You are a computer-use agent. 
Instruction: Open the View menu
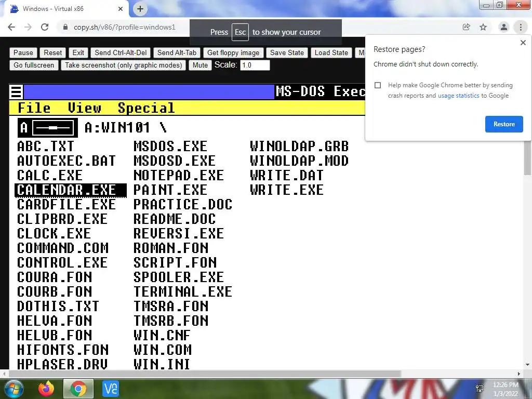(85, 108)
